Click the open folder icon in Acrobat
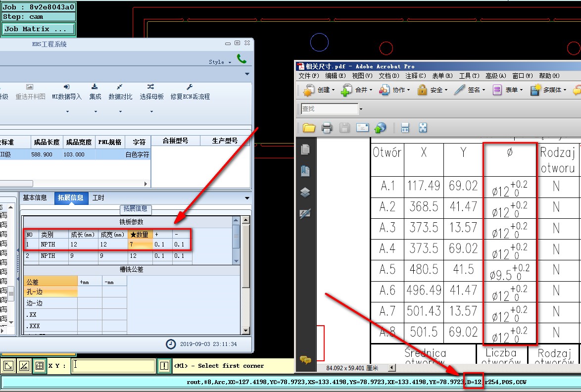 point(309,128)
